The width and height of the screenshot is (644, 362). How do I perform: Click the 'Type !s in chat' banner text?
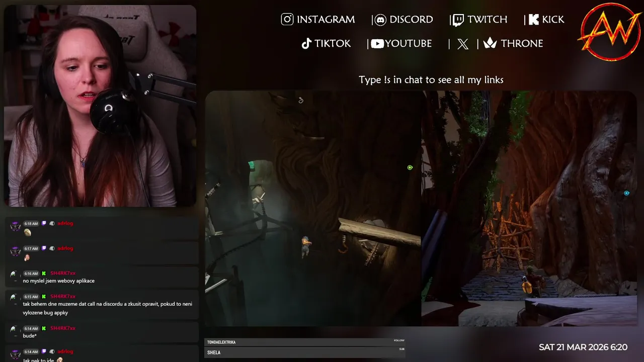431,79
